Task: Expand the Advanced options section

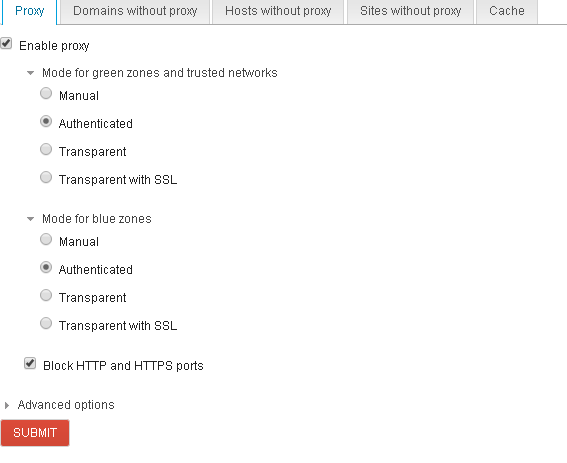Action: [x=7, y=405]
